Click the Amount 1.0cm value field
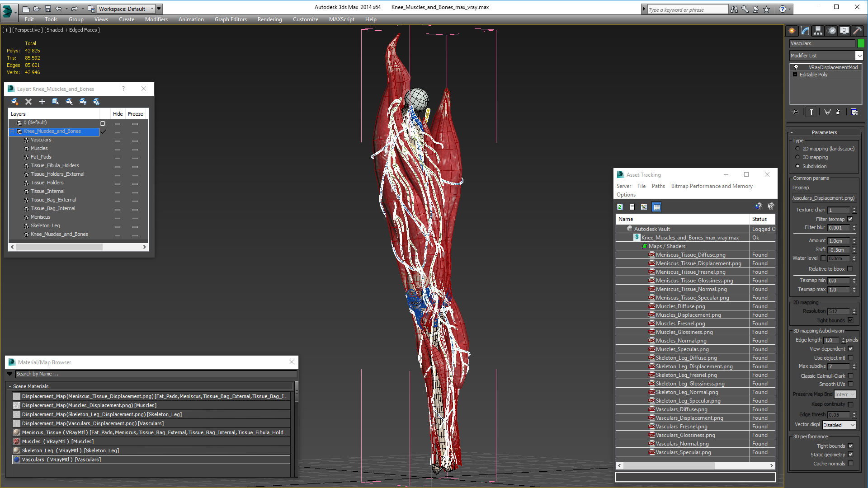Viewport: 868px width, 488px height. (x=840, y=241)
